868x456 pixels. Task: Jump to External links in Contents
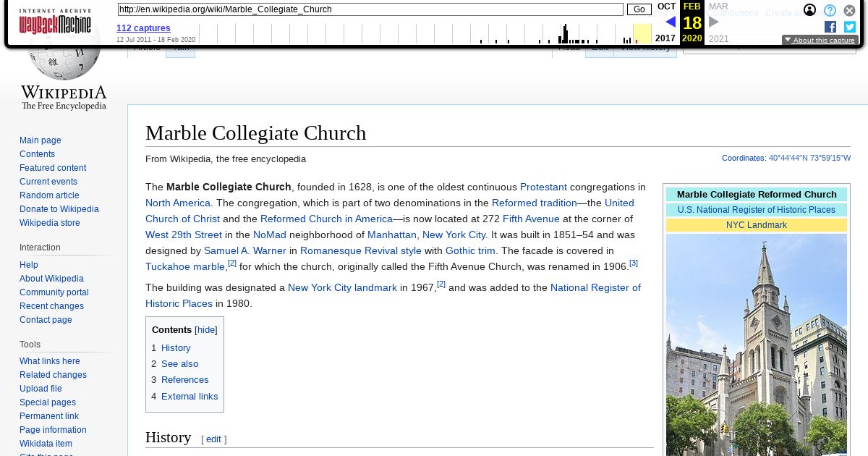coord(190,396)
